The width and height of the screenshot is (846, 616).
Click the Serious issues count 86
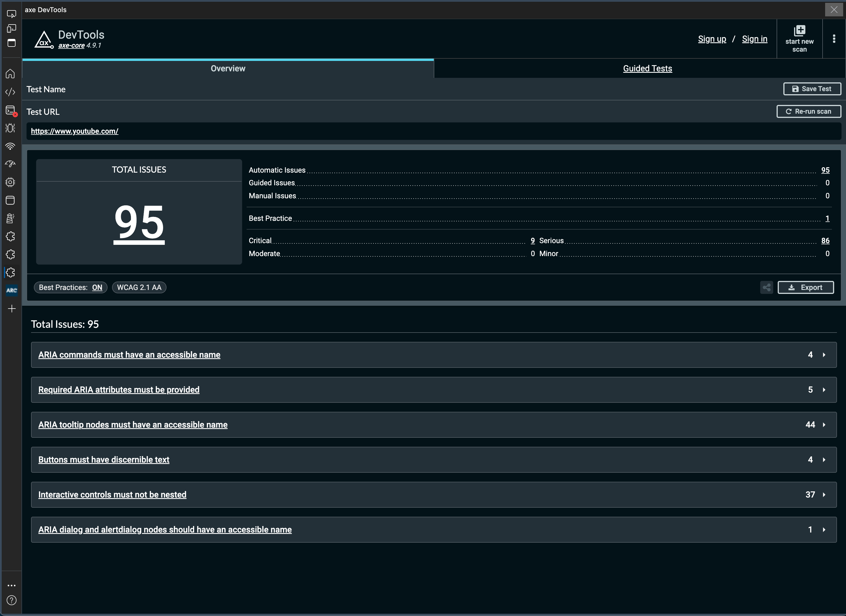[x=825, y=241]
